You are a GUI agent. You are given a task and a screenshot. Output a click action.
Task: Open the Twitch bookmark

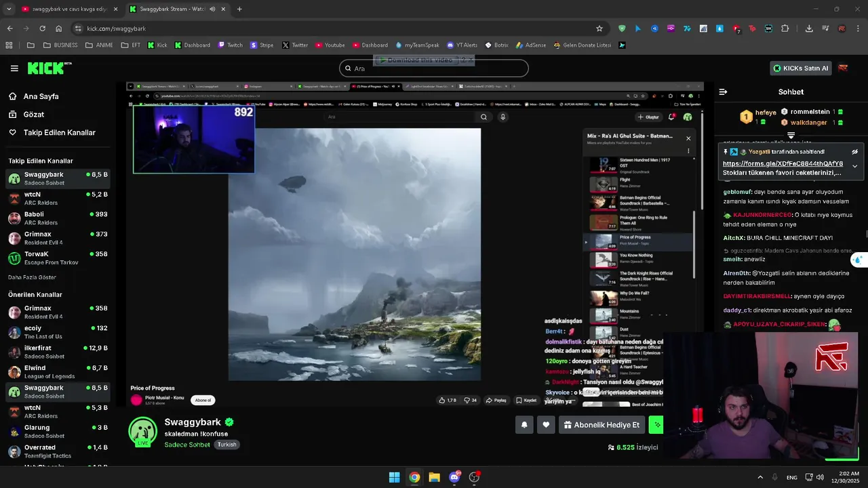tap(230, 45)
